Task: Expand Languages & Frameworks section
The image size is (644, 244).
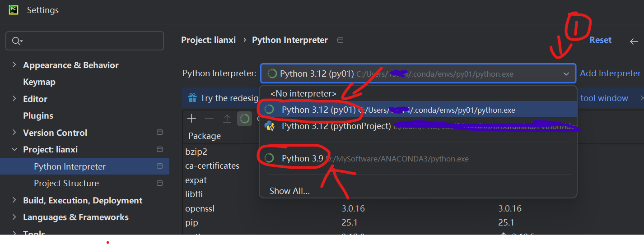Action: coord(14,217)
